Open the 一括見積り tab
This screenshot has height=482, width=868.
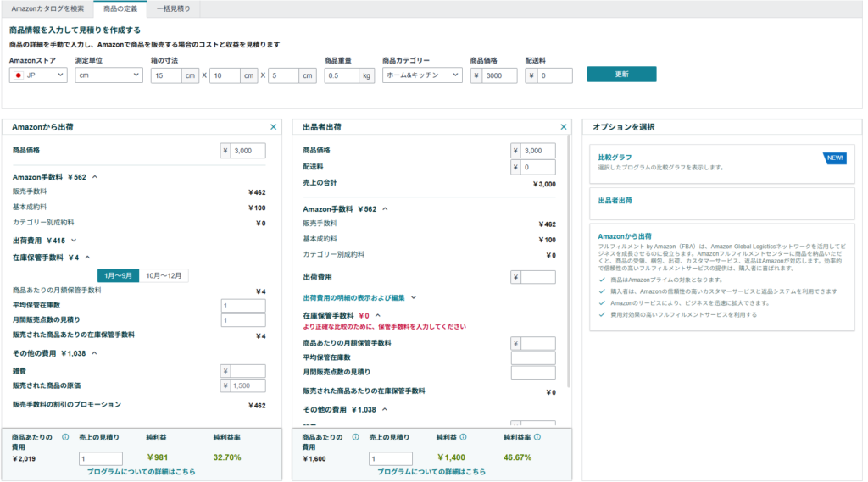click(x=173, y=8)
